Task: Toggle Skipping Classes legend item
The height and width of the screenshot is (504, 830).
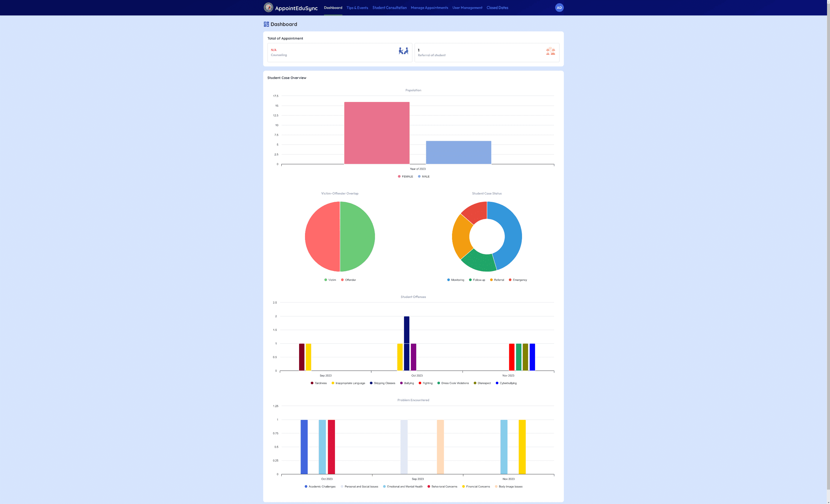Action: click(x=382, y=383)
